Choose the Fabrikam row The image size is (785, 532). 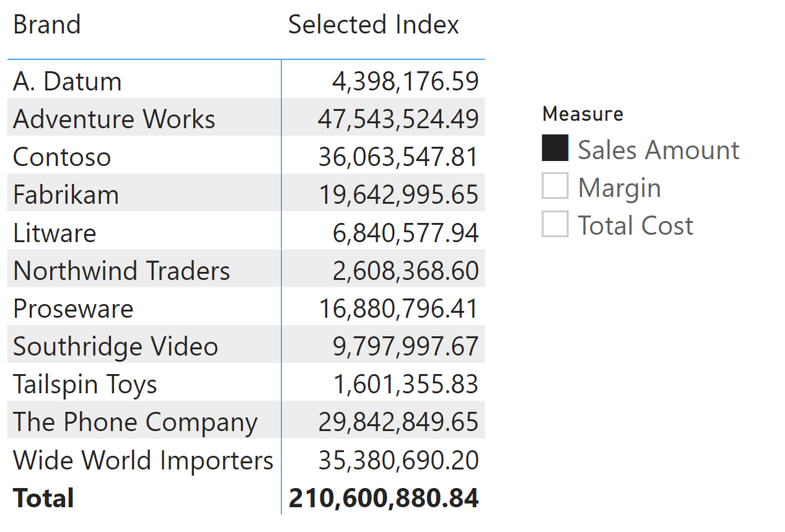click(x=246, y=194)
